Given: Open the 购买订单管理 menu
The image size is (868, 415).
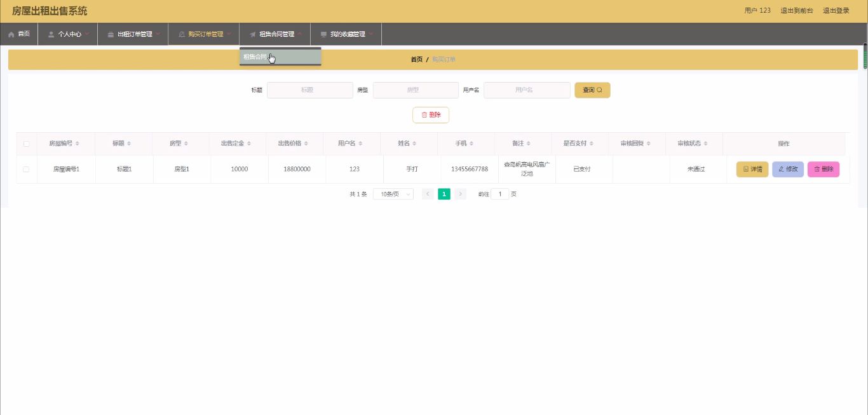Looking at the screenshot, I should point(204,34).
